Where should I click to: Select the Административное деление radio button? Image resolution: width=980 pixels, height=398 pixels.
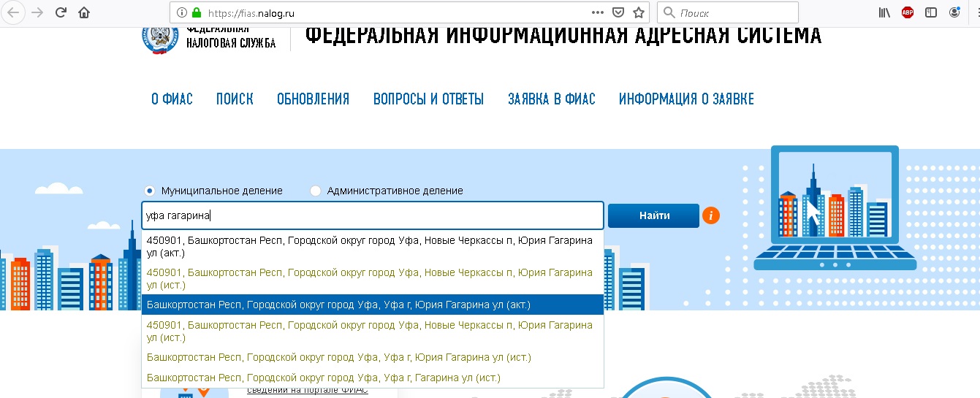point(316,191)
